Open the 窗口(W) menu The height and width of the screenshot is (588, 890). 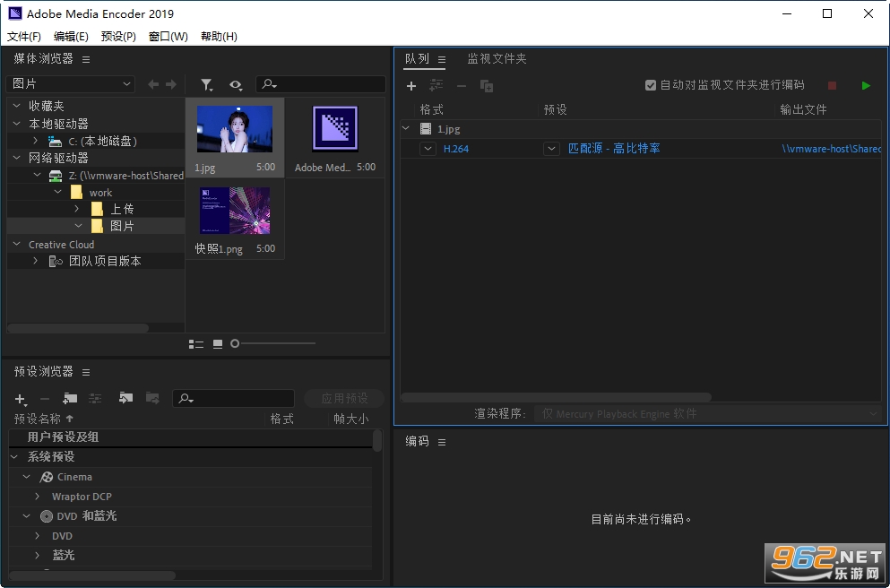pyautogui.click(x=168, y=37)
